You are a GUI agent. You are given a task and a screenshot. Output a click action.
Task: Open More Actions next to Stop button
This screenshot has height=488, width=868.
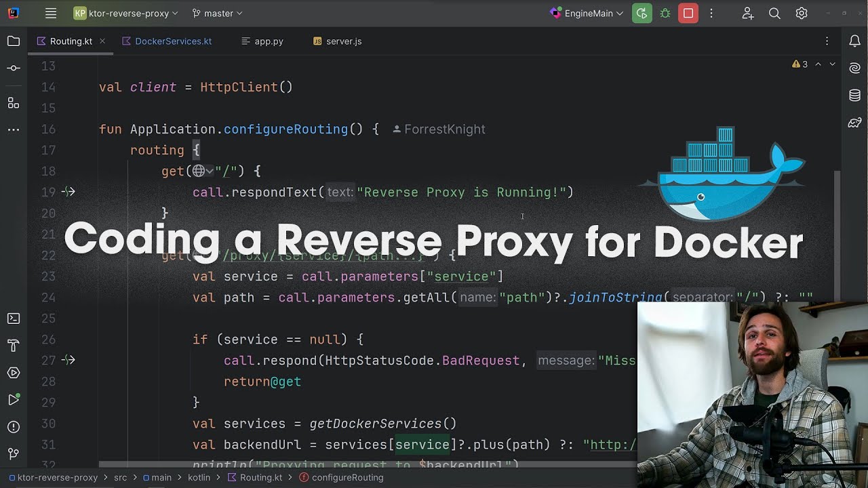coord(711,13)
